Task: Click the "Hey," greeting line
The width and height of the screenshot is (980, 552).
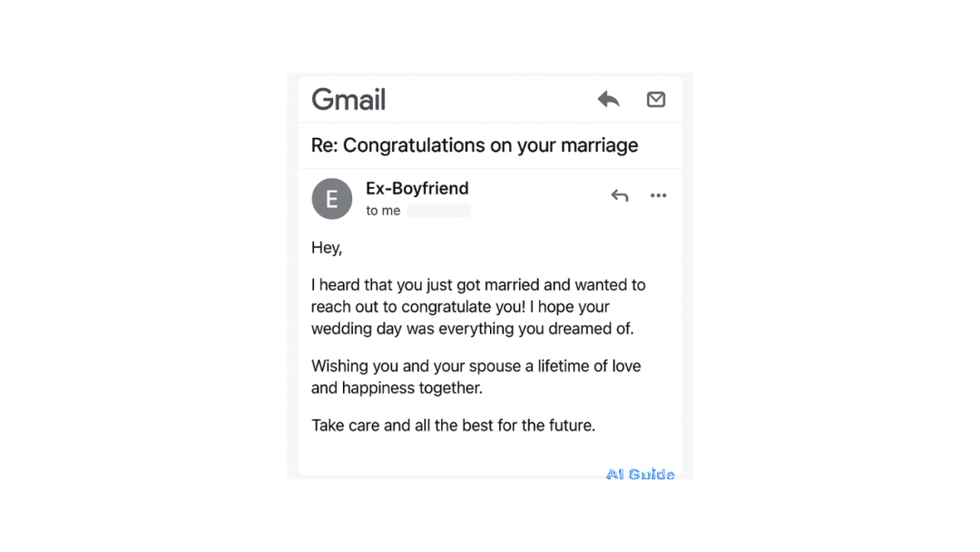Action: pyautogui.click(x=327, y=248)
